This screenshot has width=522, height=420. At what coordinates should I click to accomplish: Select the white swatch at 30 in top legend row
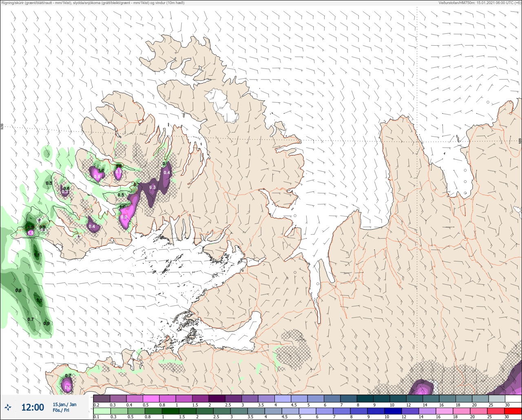(x=513, y=398)
